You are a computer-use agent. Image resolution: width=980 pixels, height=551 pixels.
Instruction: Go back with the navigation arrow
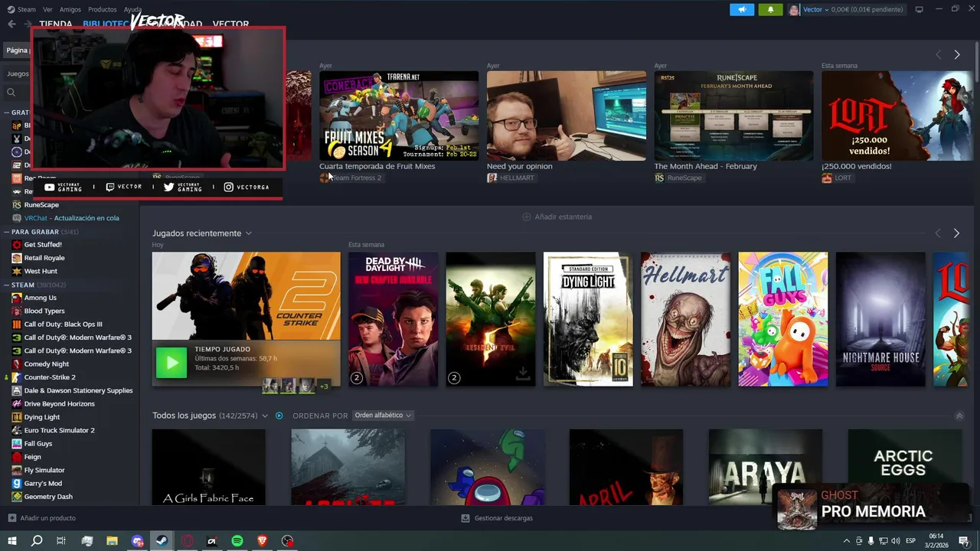tap(11, 24)
